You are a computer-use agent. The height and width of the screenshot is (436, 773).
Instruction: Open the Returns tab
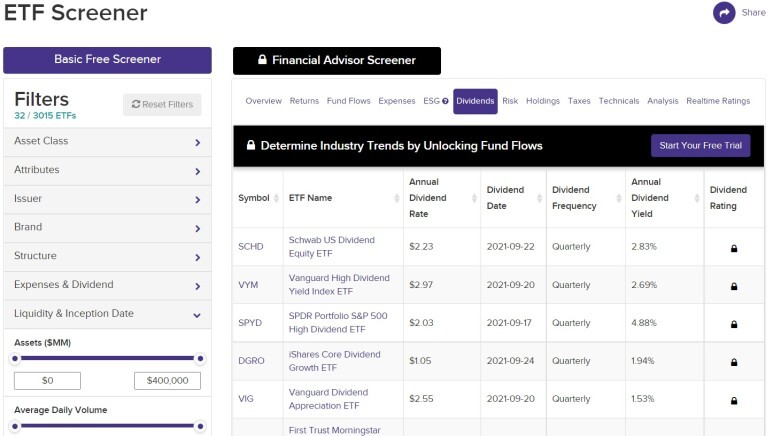[304, 101]
